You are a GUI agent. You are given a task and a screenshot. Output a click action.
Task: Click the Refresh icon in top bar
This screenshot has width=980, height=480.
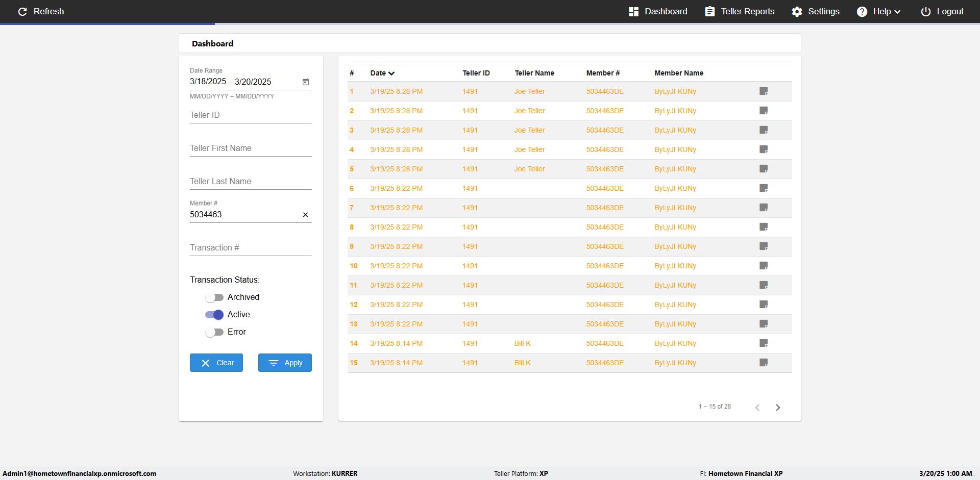(22, 11)
